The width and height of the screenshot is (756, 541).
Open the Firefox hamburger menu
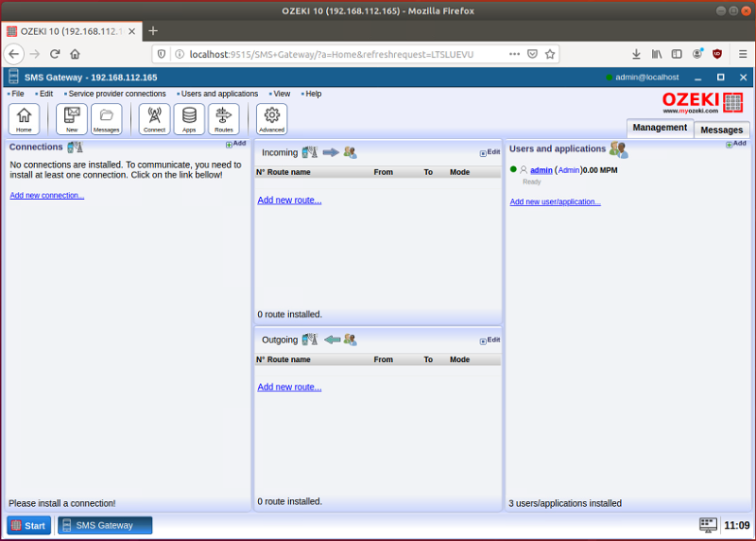[x=743, y=54]
